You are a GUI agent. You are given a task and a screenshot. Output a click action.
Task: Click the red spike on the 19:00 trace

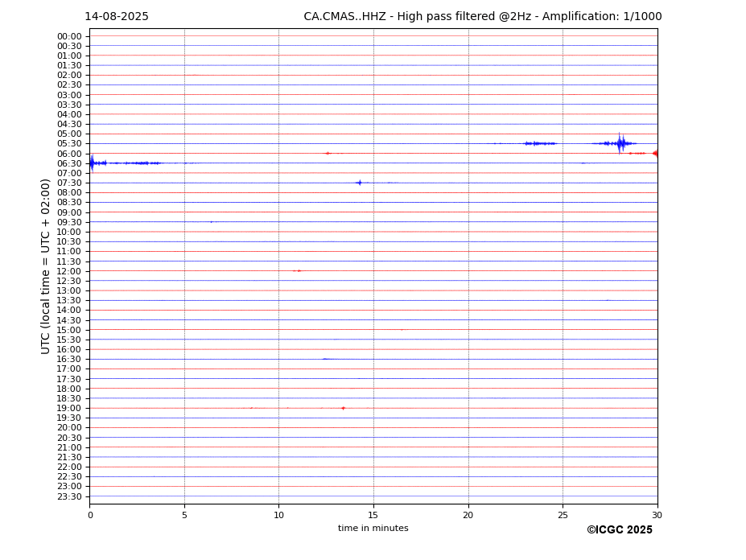tap(343, 408)
